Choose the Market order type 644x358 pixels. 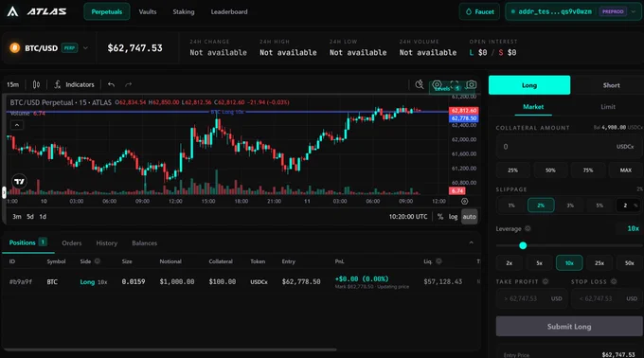point(533,107)
